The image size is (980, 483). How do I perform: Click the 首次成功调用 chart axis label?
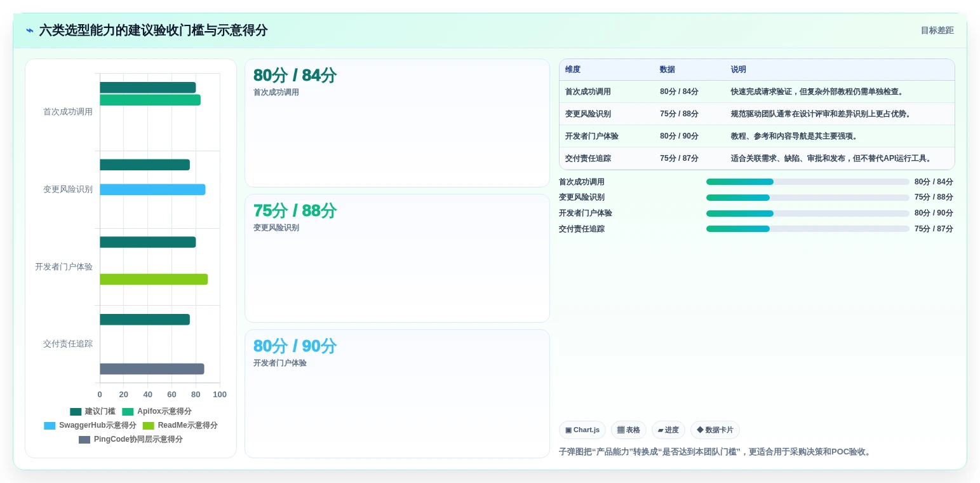tap(68, 112)
